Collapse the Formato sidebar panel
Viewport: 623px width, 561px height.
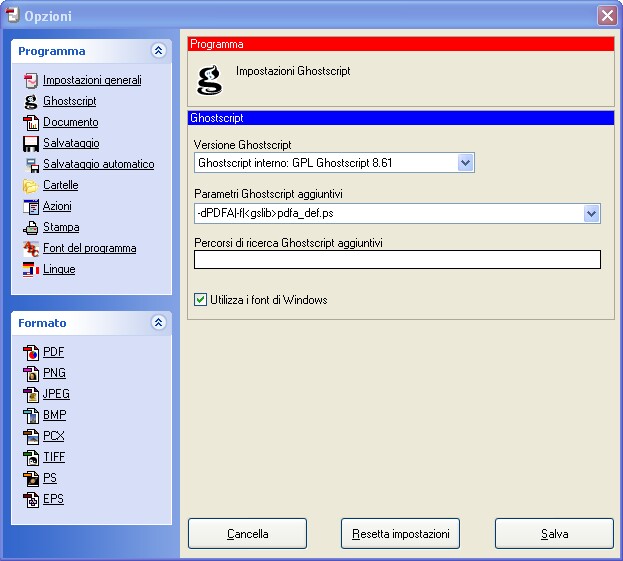pyautogui.click(x=159, y=322)
